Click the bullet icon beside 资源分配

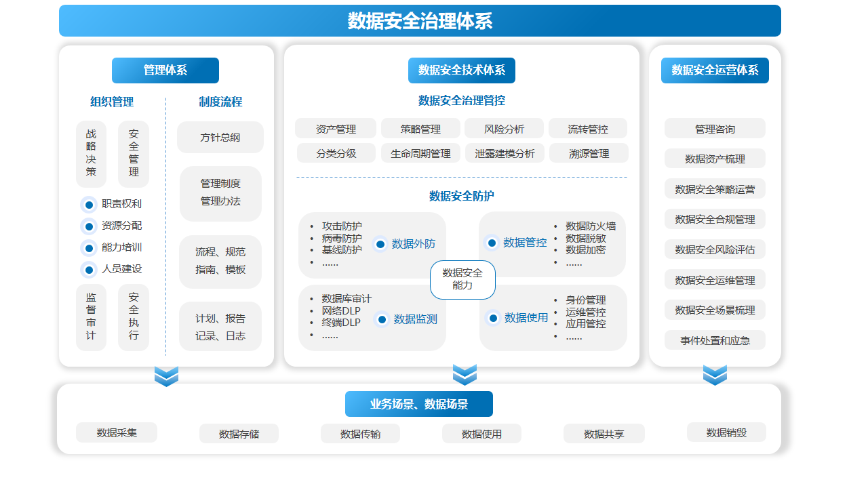click(x=89, y=226)
